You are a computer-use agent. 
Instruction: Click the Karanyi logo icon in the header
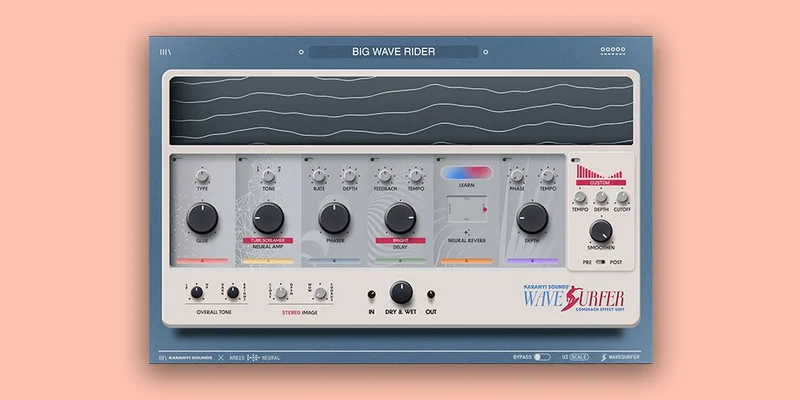[x=165, y=52]
